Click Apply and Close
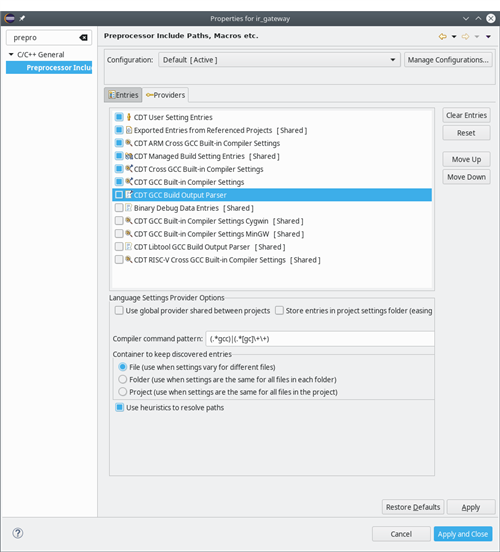Viewport: 500px width, 552px height. pyautogui.click(x=463, y=534)
